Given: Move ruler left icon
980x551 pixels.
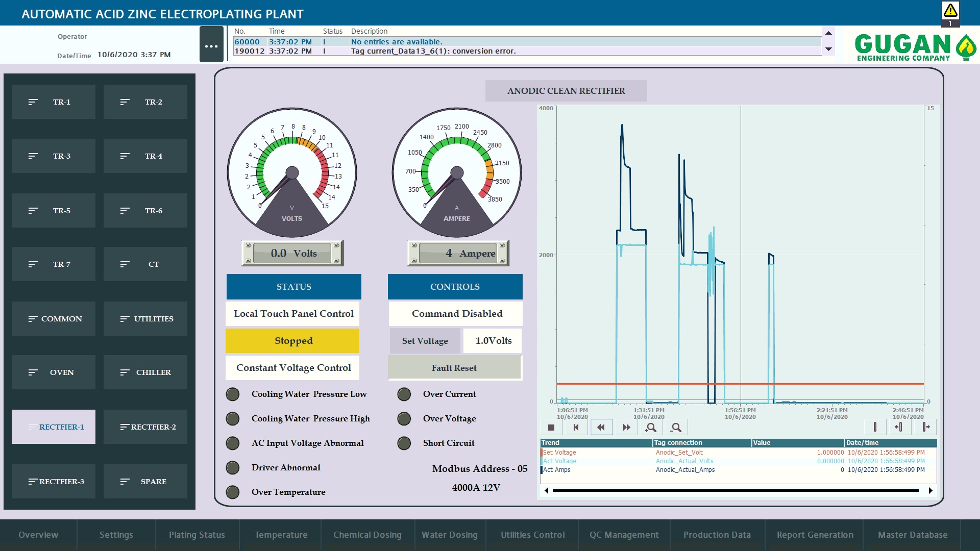Looking at the screenshot, I should point(899,427).
